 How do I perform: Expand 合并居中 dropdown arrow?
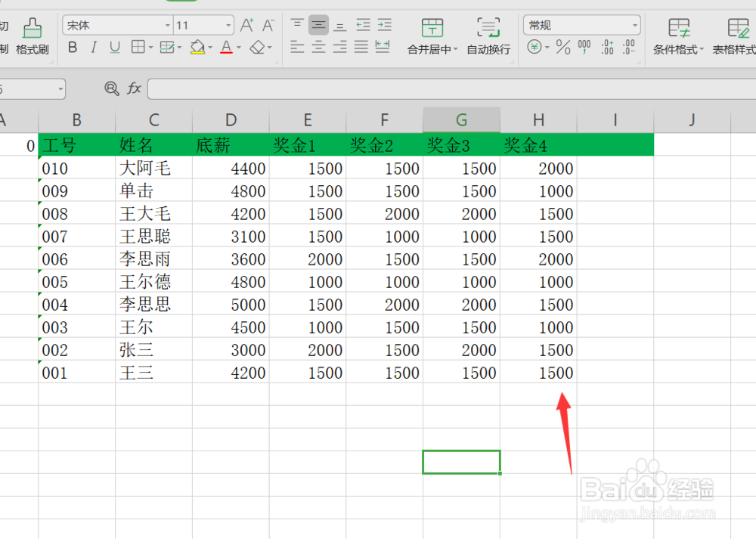coord(456,49)
